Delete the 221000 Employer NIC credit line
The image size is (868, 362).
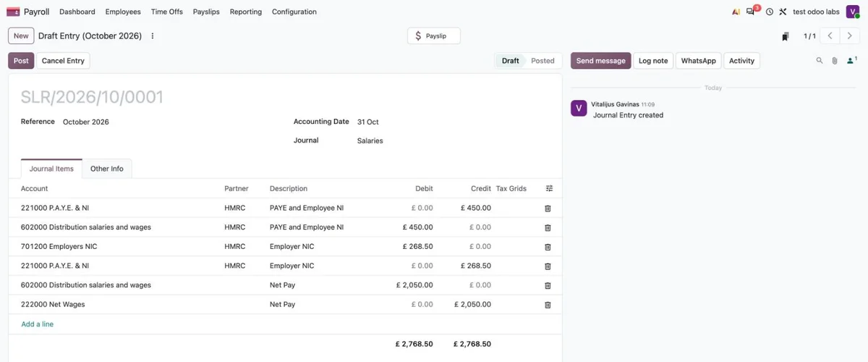click(548, 266)
